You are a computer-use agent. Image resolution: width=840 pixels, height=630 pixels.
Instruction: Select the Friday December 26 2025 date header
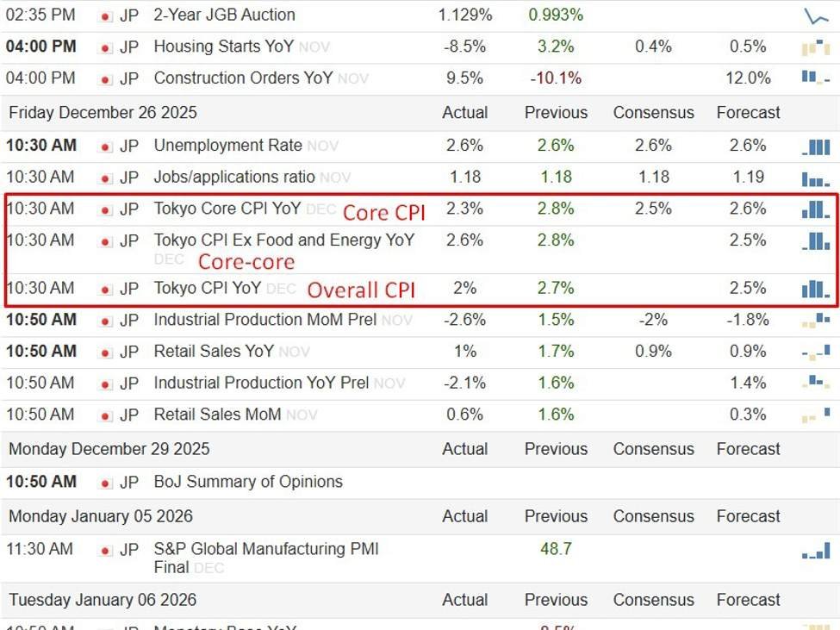pyautogui.click(x=103, y=113)
